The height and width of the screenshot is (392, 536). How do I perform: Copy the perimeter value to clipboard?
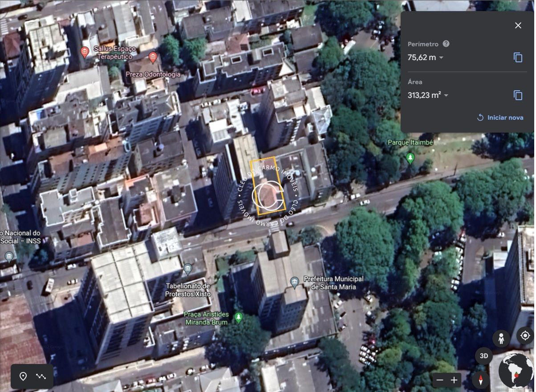(x=518, y=57)
